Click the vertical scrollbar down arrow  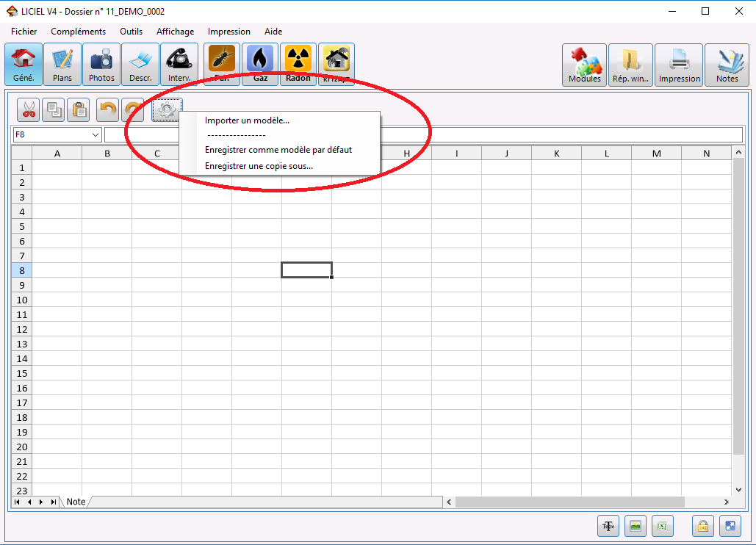click(738, 490)
